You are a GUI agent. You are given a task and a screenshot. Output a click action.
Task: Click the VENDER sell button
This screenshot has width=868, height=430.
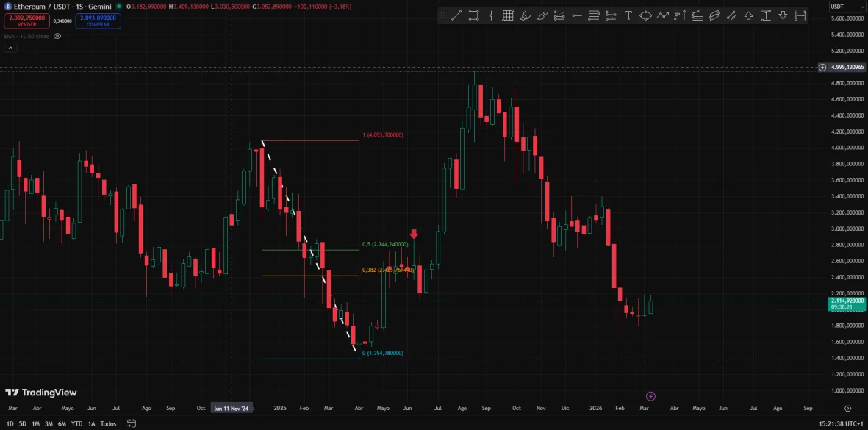pyautogui.click(x=26, y=21)
